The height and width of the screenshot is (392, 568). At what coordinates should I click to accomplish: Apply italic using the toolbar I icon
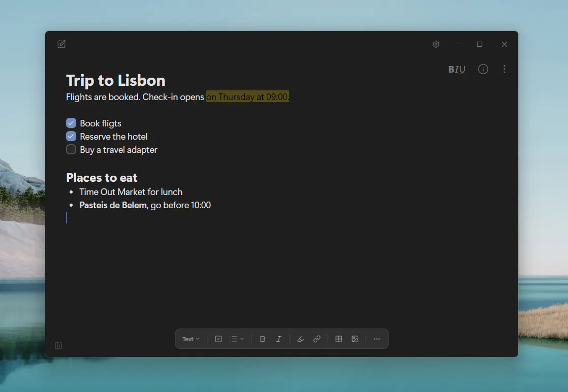pos(278,339)
